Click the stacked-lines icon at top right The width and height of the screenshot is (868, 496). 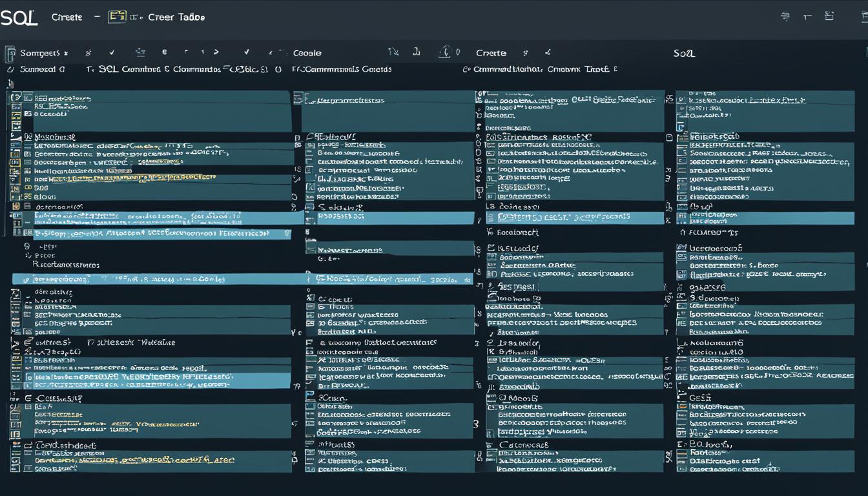[x=785, y=17]
